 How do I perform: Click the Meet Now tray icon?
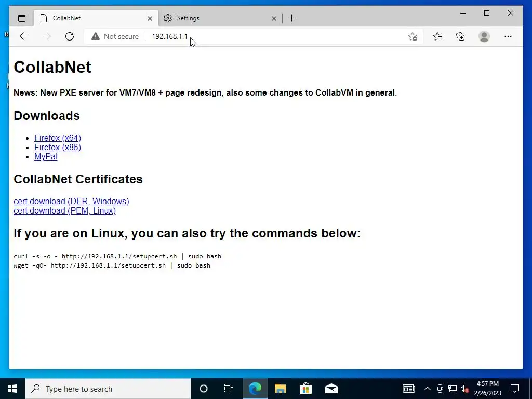(x=440, y=389)
